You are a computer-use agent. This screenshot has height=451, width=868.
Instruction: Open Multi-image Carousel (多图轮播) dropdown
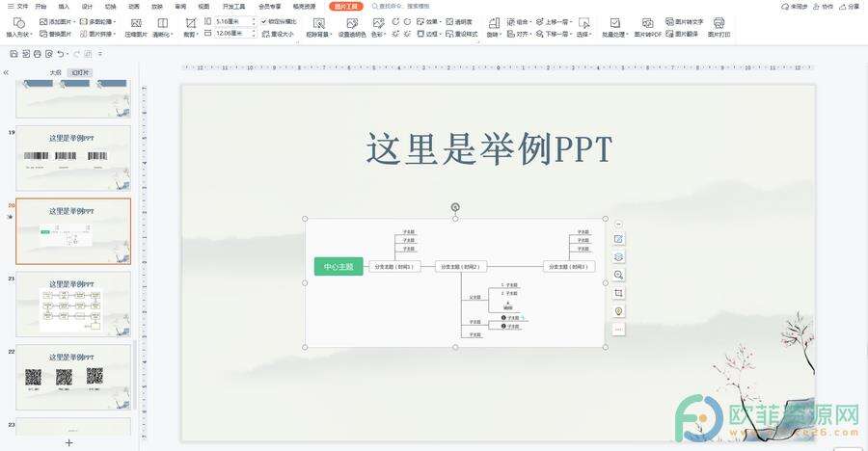pos(98,21)
